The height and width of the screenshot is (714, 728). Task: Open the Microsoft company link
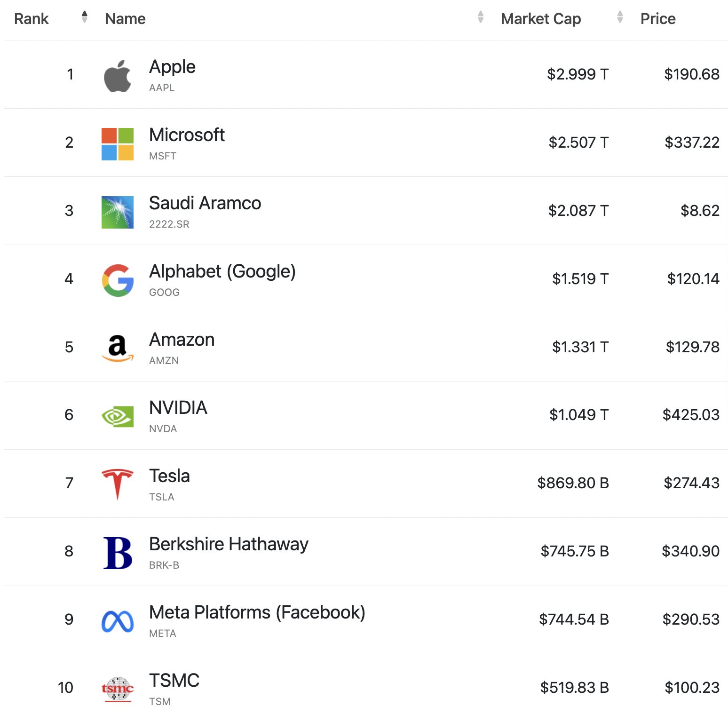coord(187,135)
